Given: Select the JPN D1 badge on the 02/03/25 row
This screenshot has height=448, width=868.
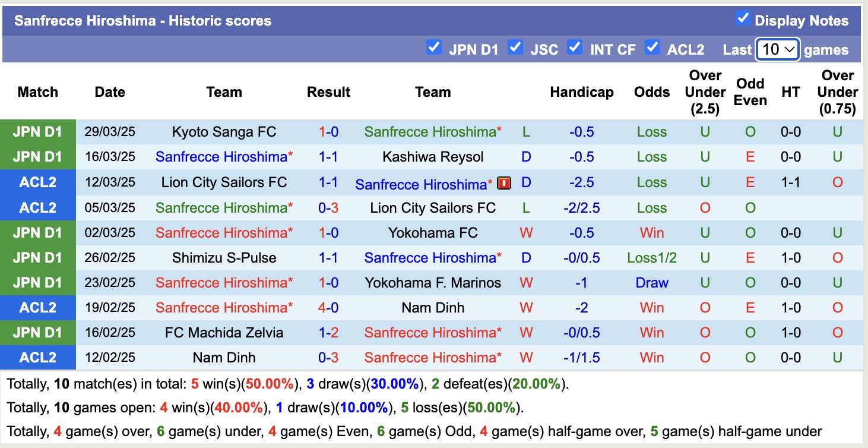Looking at the screenshot, I should click(37, 232).
